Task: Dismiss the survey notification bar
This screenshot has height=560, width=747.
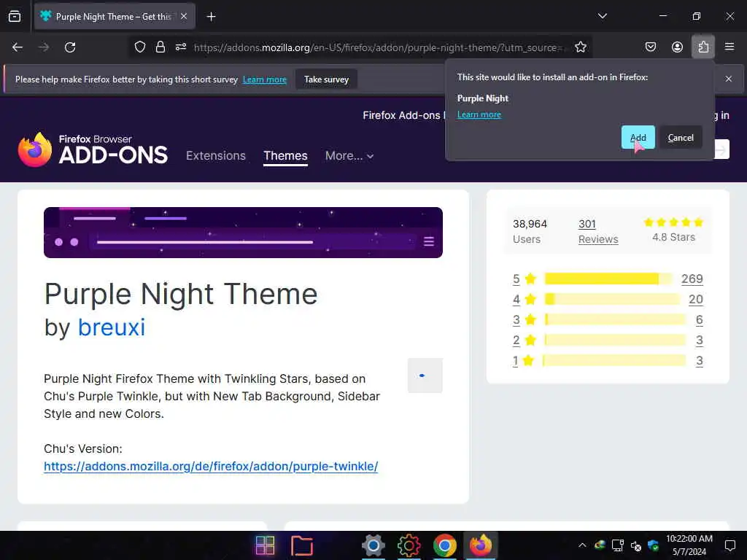Action: [x=729, y=79]
